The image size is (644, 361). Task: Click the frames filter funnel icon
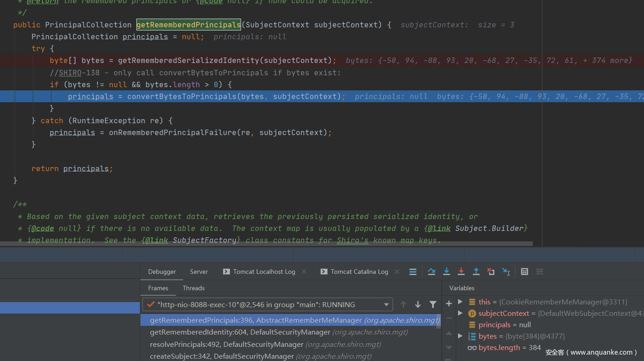pyautogui.click(x=433, y=304)
